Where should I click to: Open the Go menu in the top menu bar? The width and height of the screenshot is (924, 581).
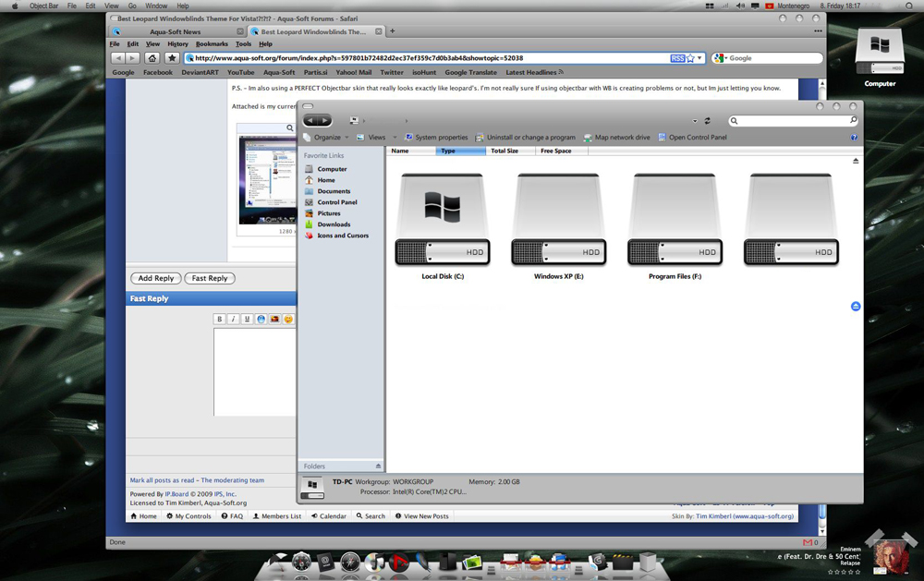tap(132, 6)
